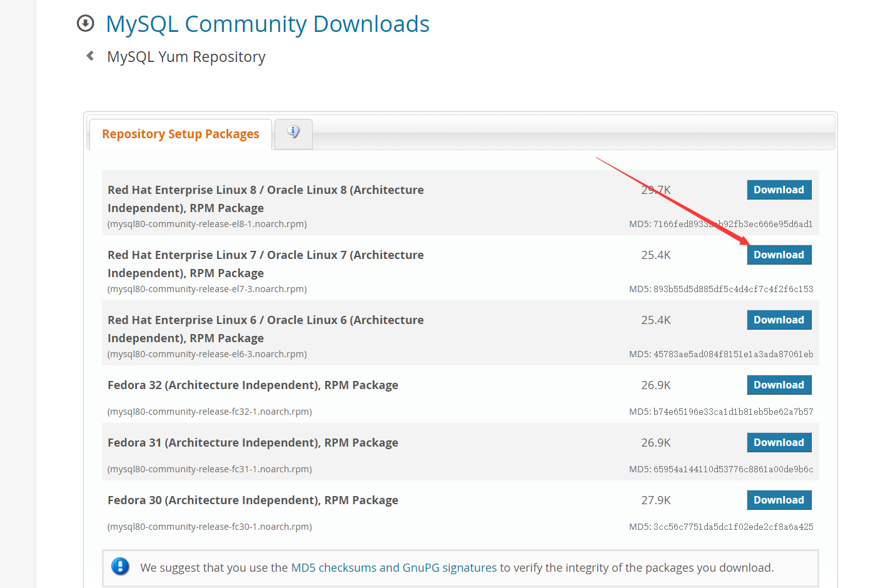Click the Red Hat Enterprise Linux 8 title
The height and width of the screenshot is (588, 878).
266,199
